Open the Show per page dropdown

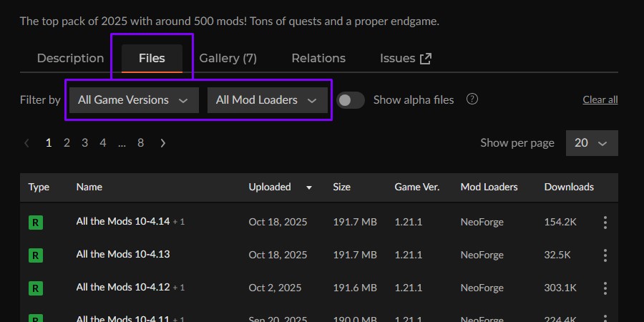[x=591, y=143]
